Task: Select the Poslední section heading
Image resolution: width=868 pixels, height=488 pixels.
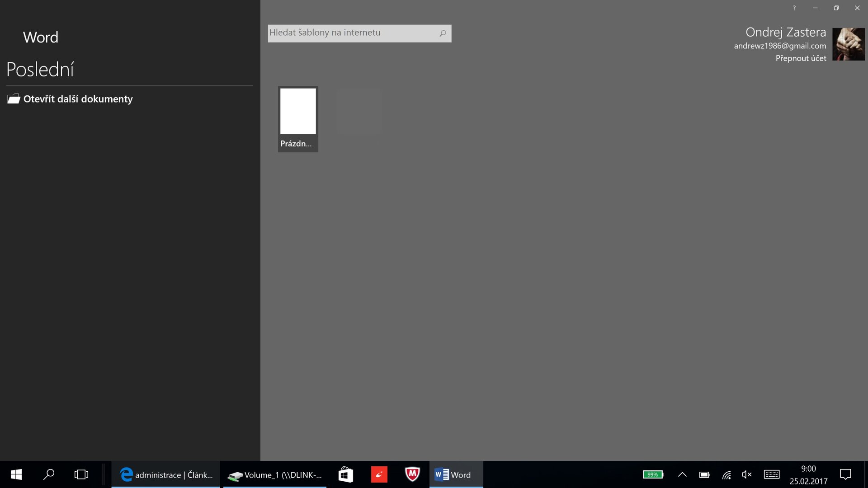Action: [40, 69]
